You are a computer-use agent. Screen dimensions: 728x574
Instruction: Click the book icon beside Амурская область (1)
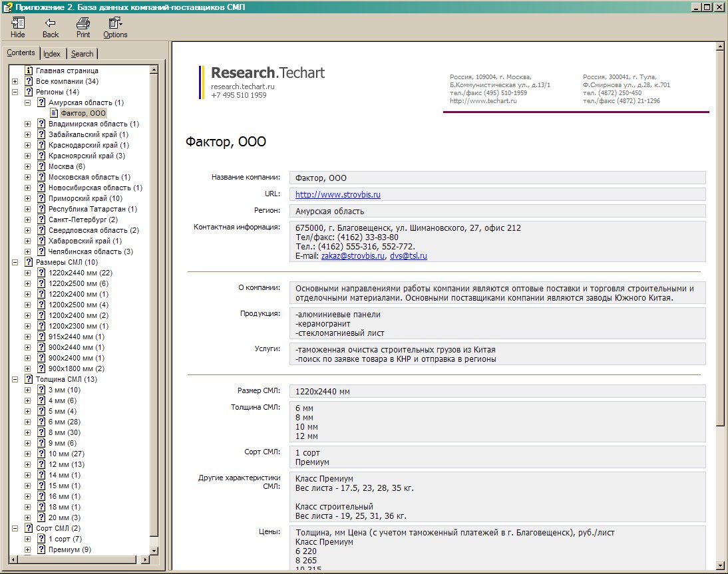coord(41,102)
